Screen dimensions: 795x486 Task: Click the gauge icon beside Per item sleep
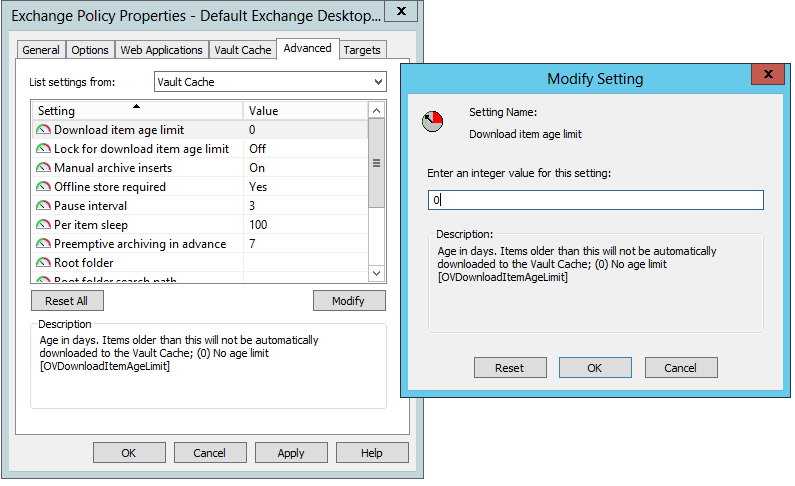(43, 225)
